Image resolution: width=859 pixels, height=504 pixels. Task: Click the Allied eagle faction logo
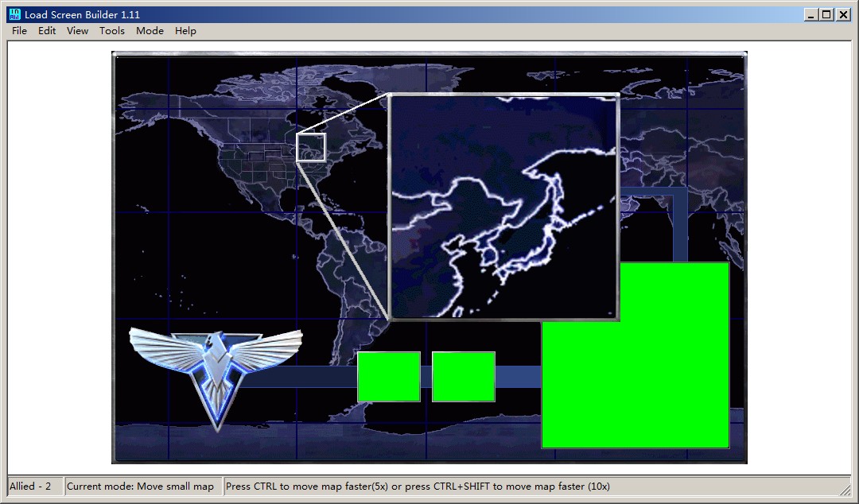point(216,379)
